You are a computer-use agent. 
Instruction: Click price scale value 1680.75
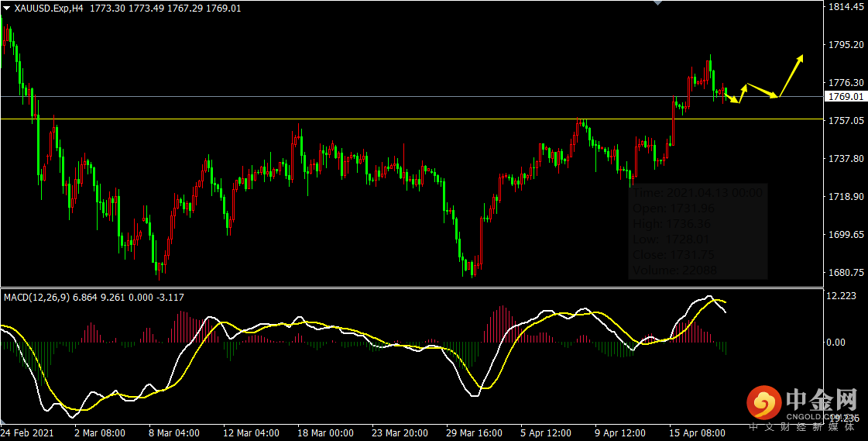point(846,273)
